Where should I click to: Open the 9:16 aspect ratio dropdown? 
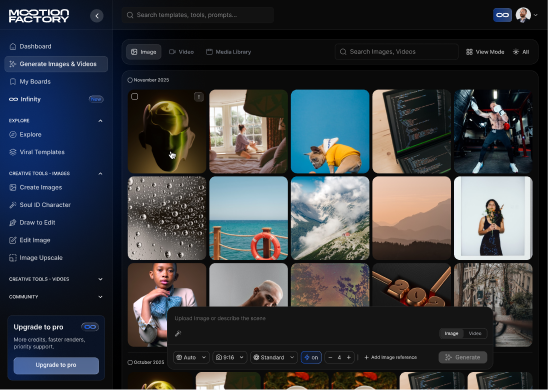[x=230, y=358]
